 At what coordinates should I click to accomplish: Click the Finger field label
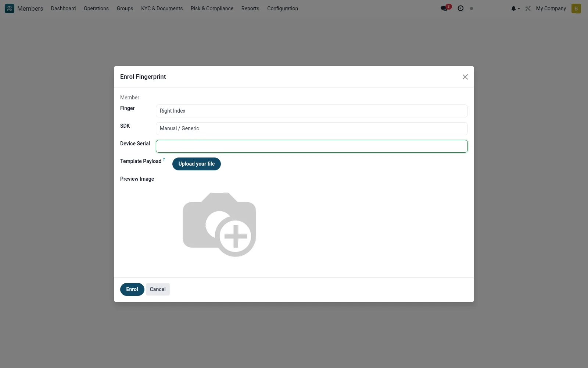tap(128, 108)
